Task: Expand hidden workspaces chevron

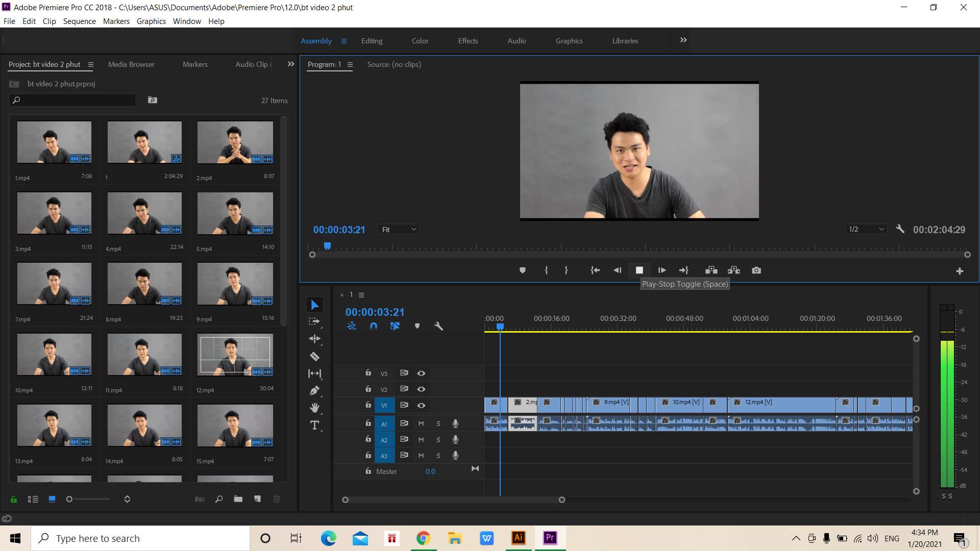Action: coord(683,40)
